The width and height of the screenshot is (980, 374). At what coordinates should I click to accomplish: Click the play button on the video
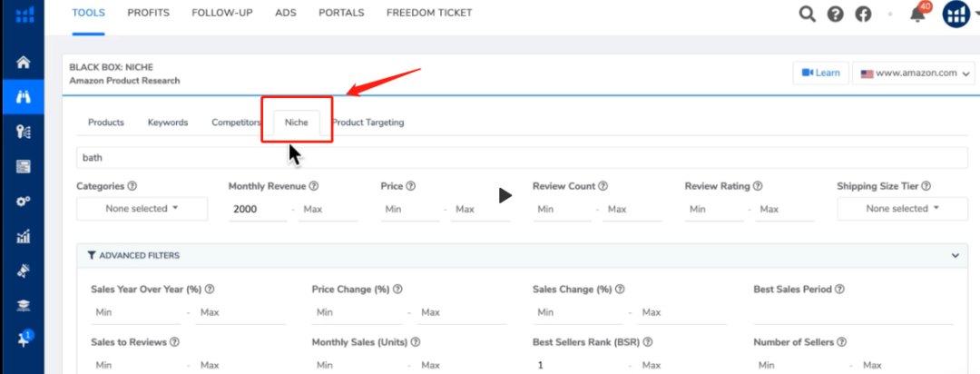click(505, 195)
